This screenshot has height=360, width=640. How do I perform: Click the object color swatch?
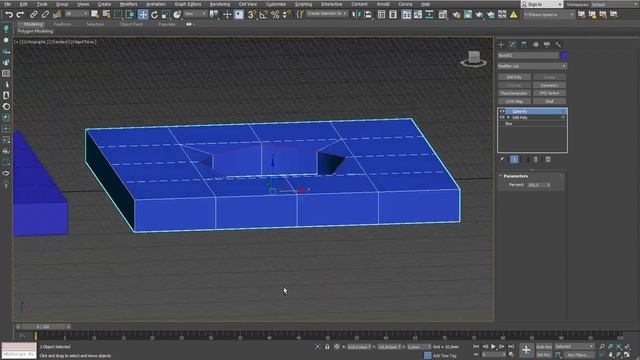pyautogui.click(x=564, y=56)
